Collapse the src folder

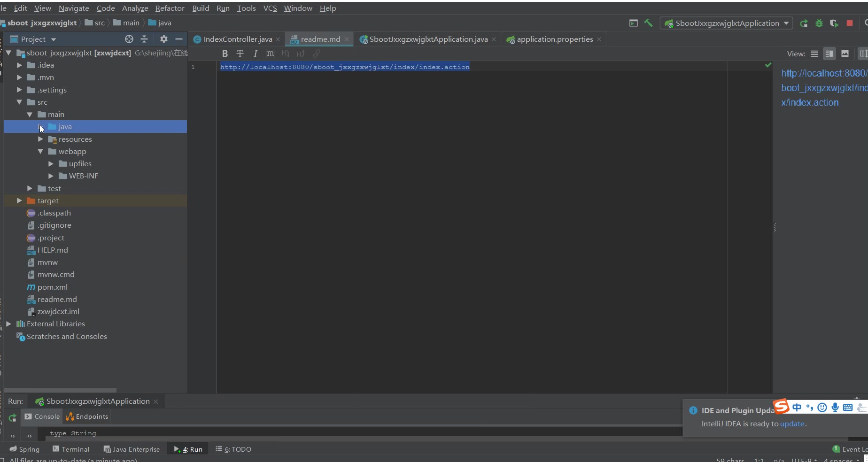[x=19, y=102]
